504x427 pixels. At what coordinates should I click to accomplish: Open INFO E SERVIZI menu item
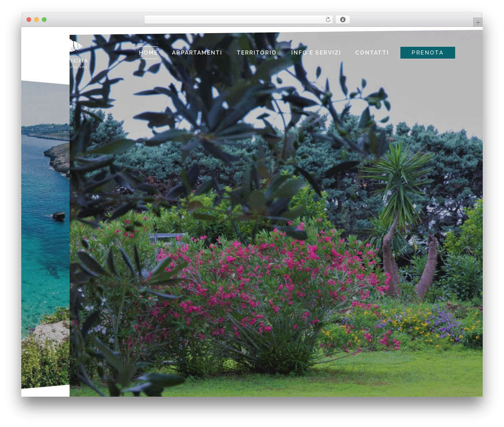316,52
